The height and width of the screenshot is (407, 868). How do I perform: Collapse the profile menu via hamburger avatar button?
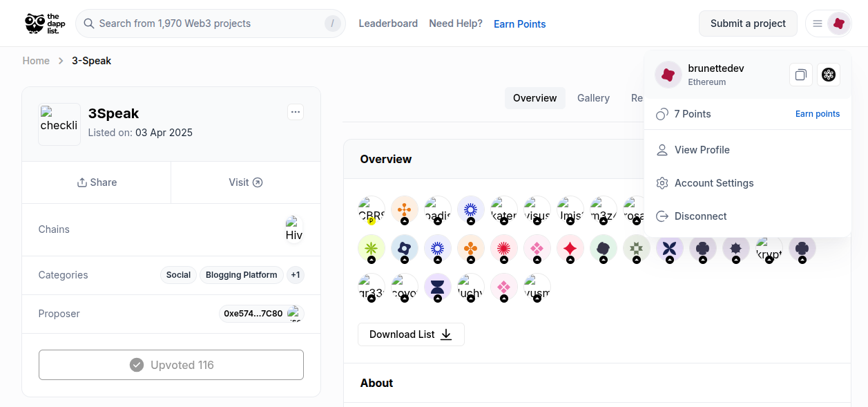pyautogui.click(x=829, y=23)
